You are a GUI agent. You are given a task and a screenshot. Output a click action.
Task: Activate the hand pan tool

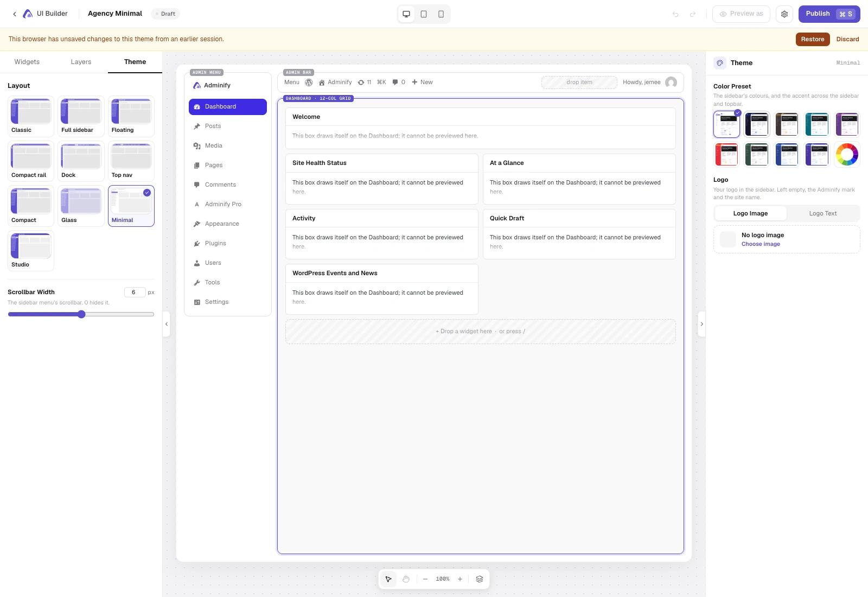tap(406, 579)
